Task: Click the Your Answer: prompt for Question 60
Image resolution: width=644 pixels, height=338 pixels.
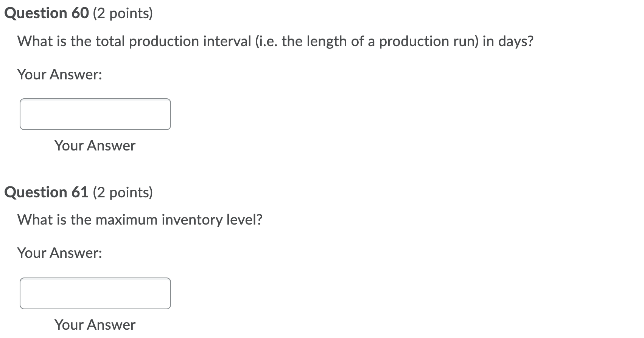Action: coord(59,74)
